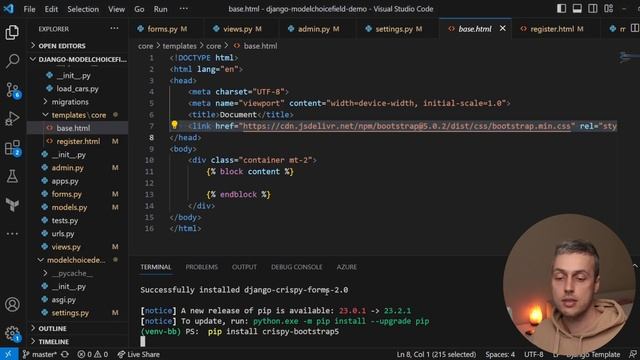Image resolution: width=640 pixels, height=360 pixels.
Task: Toggle the bottom panel layout icon
Action: [x=577, y=9]
